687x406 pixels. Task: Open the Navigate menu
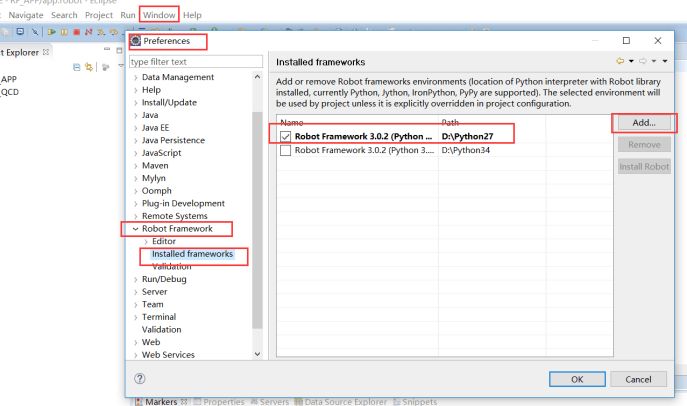pos(26,15)
